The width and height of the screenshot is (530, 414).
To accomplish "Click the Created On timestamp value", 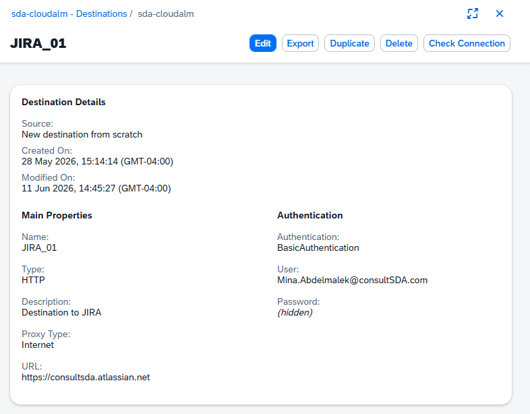I will (x=97, y=162).
